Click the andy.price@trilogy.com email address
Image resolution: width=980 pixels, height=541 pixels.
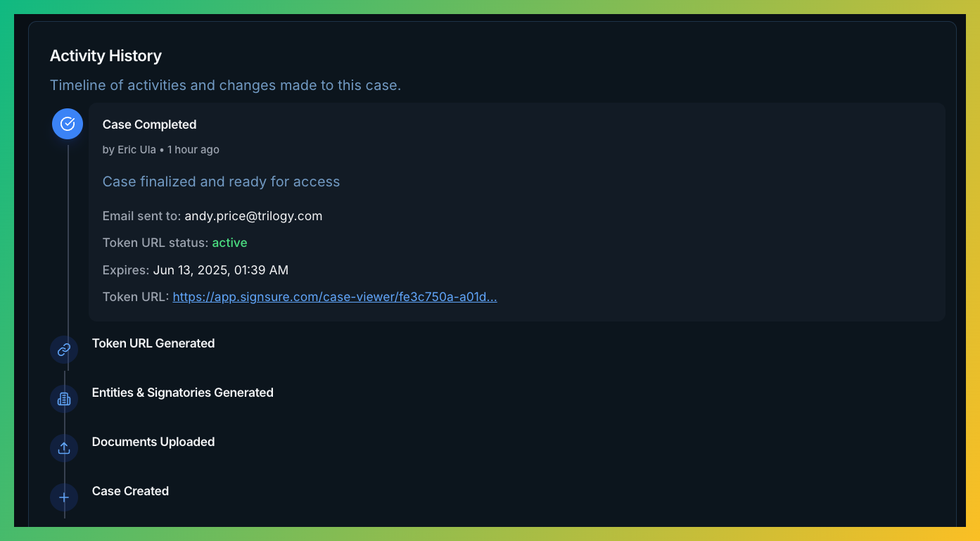[253, 216]
